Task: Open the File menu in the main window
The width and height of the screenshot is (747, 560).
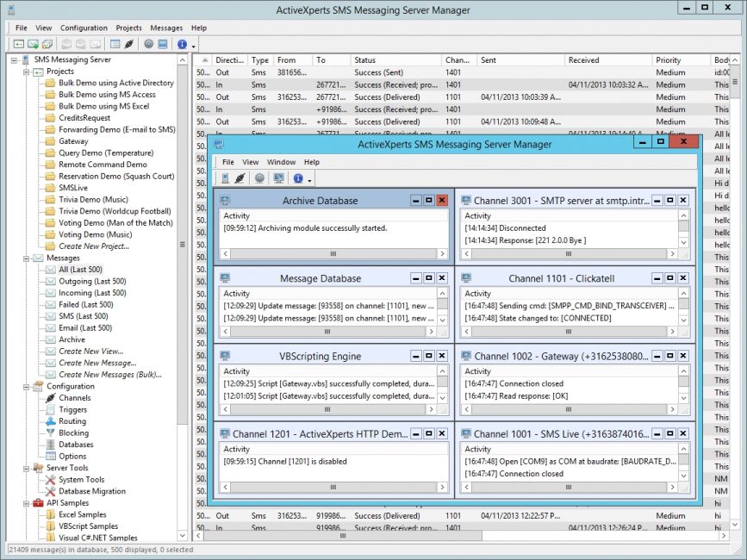Action: pyautogui.click(x=22, y=28)
